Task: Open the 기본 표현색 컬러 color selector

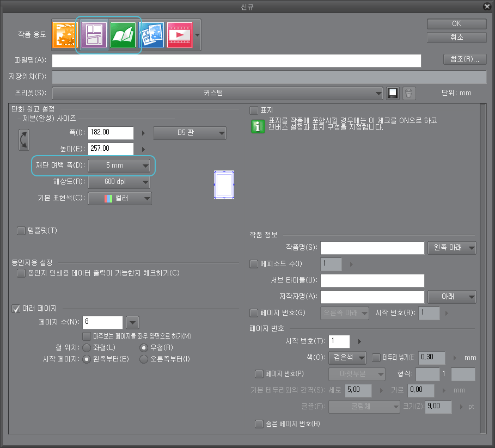Action: tap(120, 198)
